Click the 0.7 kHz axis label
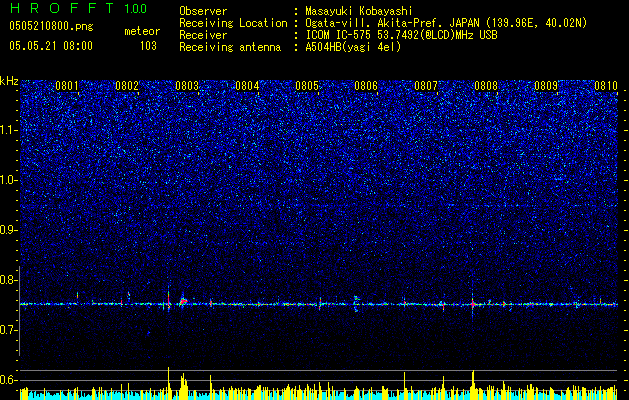Viewport: 629px width, 400px height. [8, 330]
